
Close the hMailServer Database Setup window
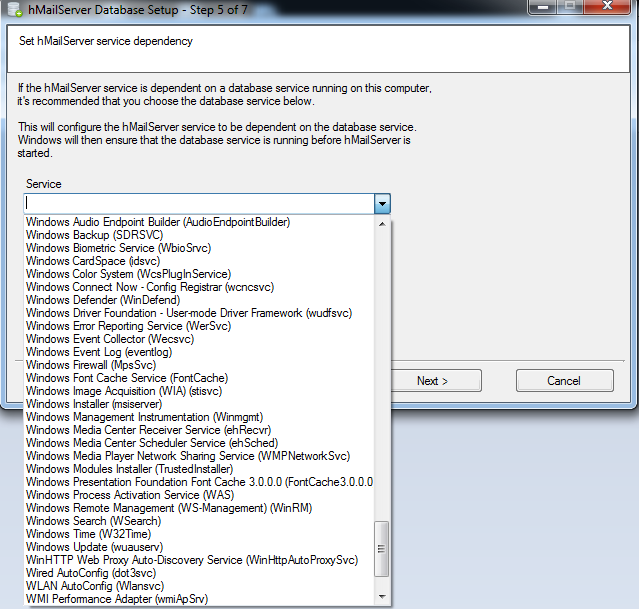tap(607, 7)
